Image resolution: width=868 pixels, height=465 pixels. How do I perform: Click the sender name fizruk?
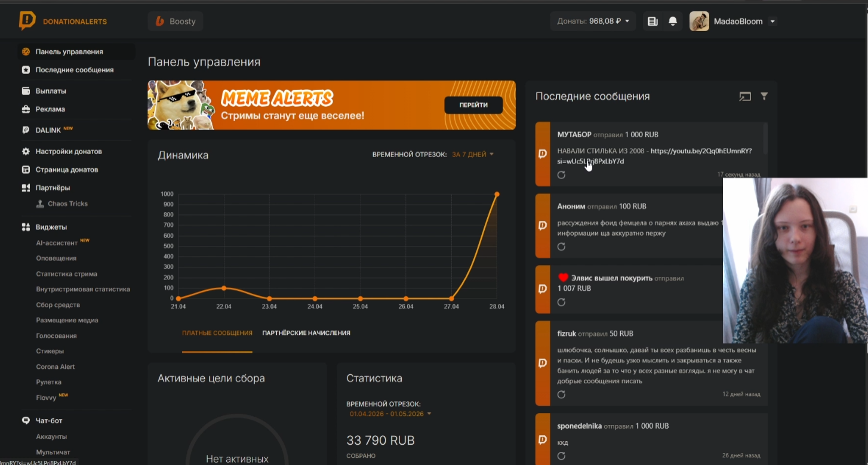tap(567, 334)
